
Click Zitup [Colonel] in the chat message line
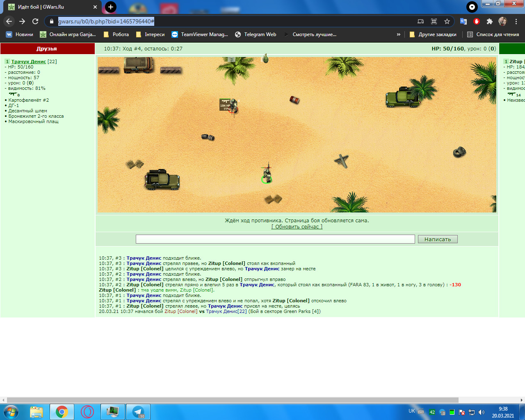pyautogui.click(x=117, y=290)
